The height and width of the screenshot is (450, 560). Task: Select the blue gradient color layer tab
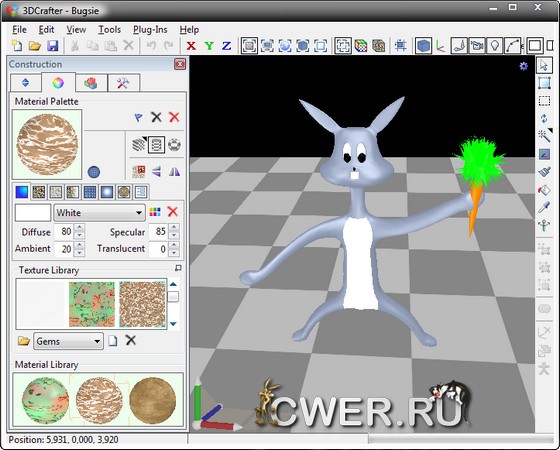(21, 192)
